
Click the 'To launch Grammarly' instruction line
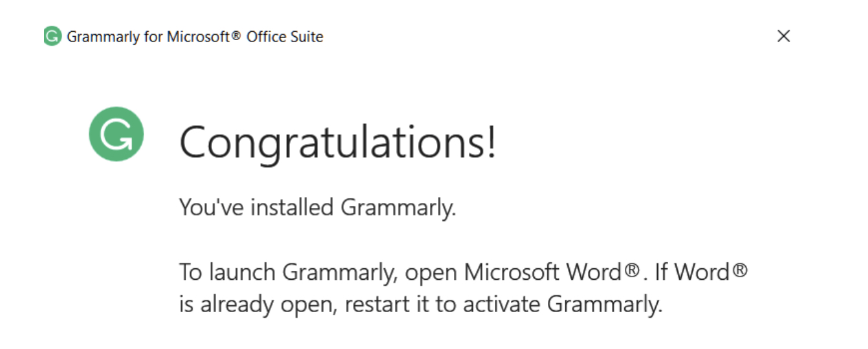pyautogui.click(x=463, y=272)
